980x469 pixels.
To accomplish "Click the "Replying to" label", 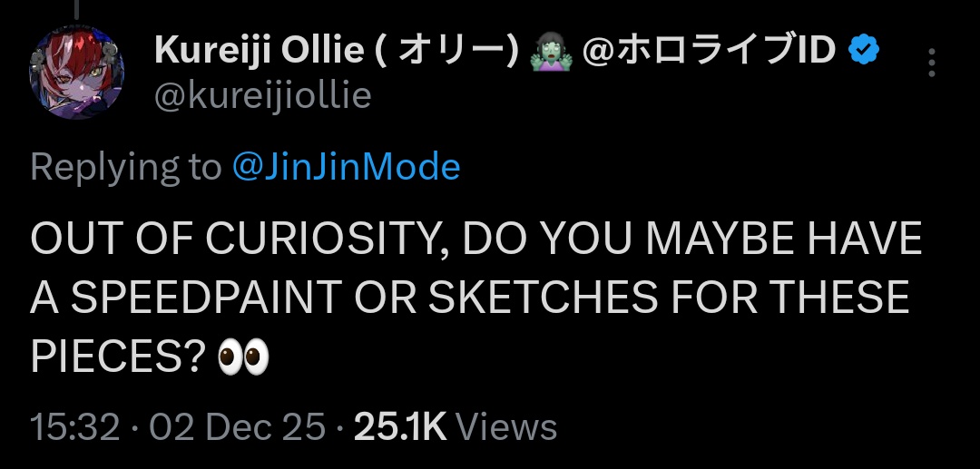I will 125,167.
